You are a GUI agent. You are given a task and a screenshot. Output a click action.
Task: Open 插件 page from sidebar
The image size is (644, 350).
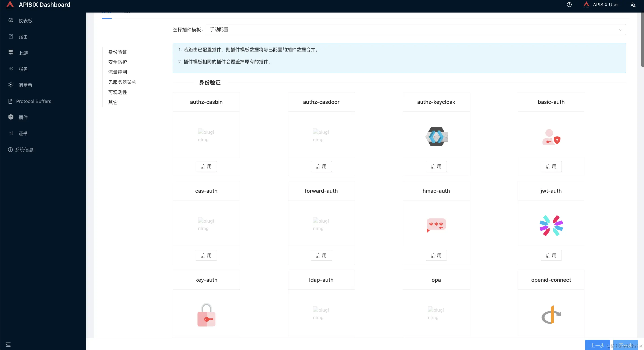tap(23, 117)
